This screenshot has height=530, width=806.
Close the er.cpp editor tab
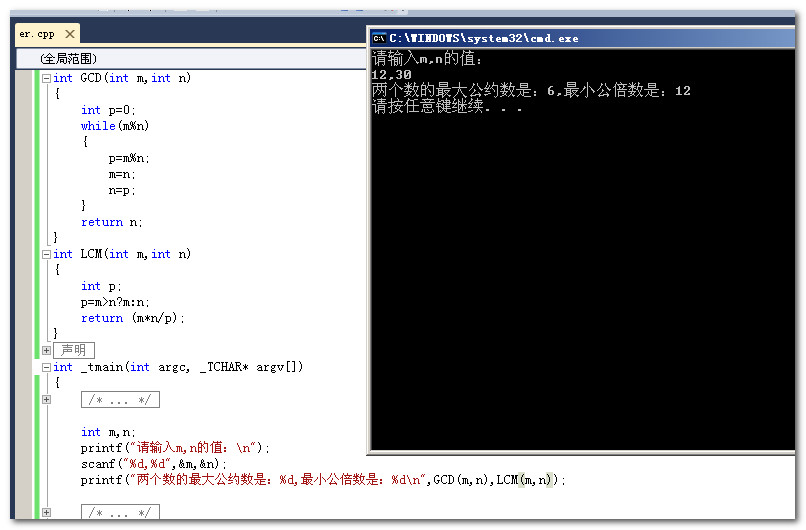pos(70,34)
